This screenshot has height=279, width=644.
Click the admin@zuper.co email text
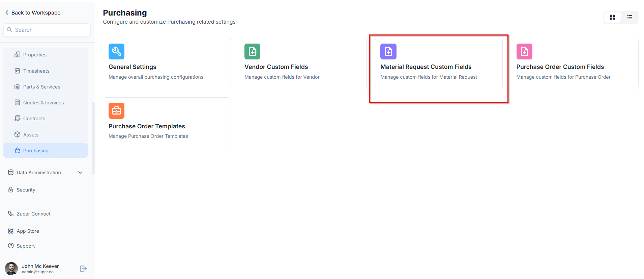click(x=38, y=272)
